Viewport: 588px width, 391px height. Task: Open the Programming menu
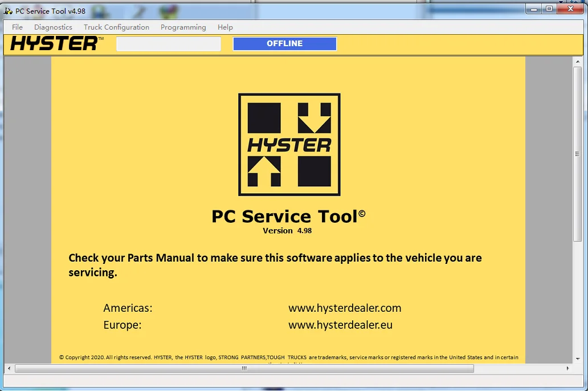click(x=183, y=27)
